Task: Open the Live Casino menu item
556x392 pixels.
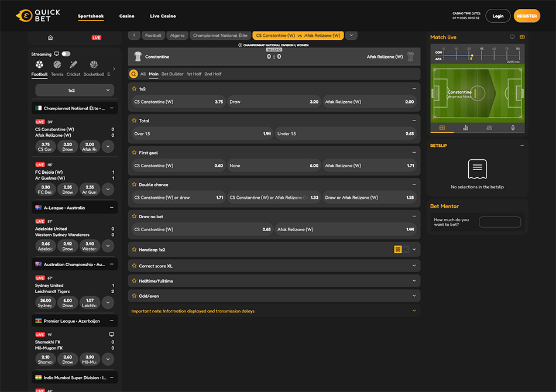Action: click(163, 16)
